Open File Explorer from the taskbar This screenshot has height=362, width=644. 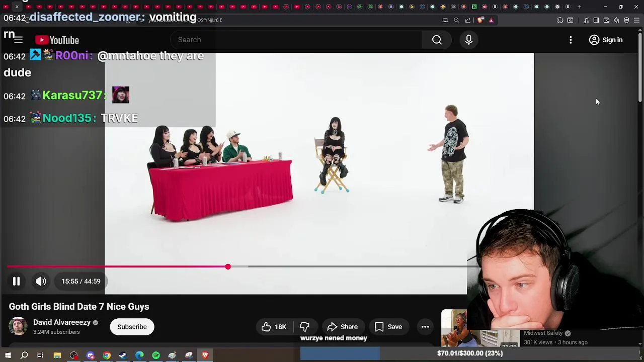(57, 355)
